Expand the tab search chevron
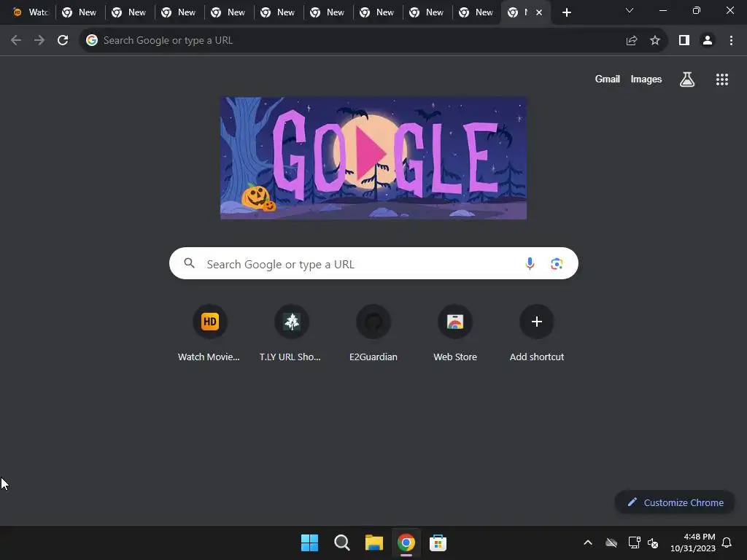The image size is (747, 560). tap(630, 10)
